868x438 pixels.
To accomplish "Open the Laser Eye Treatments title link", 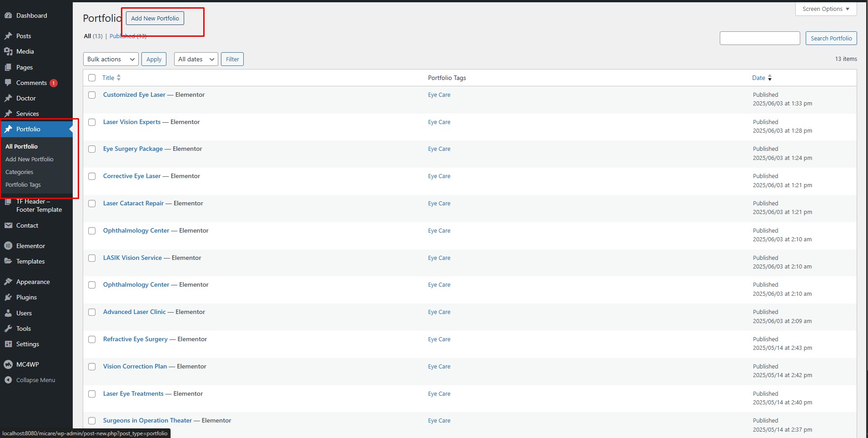I will point(133,393).
